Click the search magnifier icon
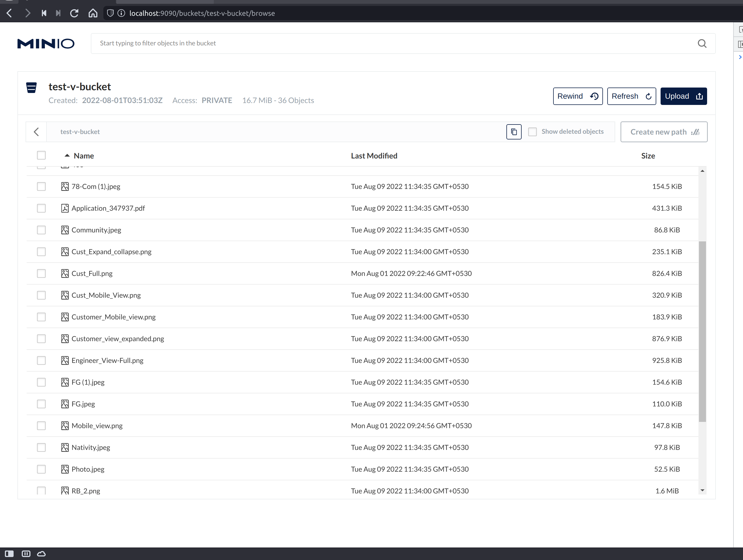743x560 pixels. tap(702, 44)
